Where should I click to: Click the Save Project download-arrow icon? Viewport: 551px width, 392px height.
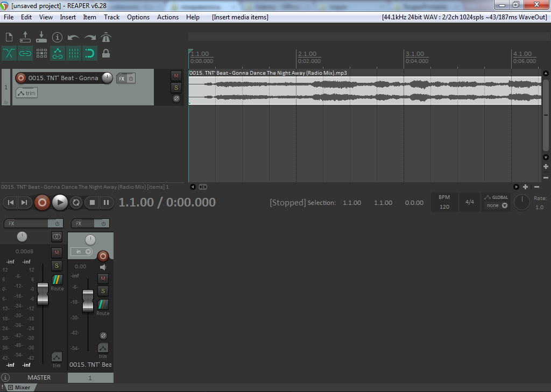pyautogui.click(x=41, y=37)
